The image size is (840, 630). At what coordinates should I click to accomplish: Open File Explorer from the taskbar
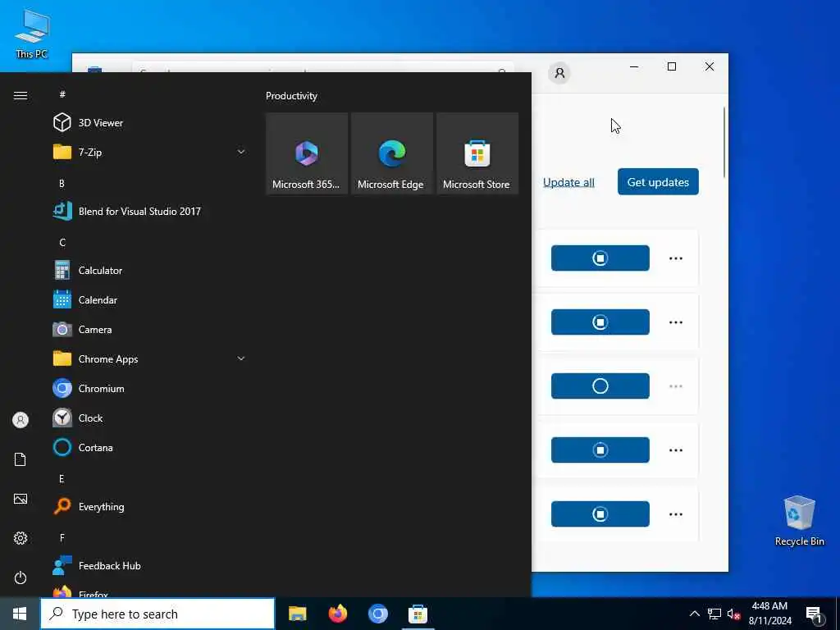pyautogui.click(x=297, y=614)
